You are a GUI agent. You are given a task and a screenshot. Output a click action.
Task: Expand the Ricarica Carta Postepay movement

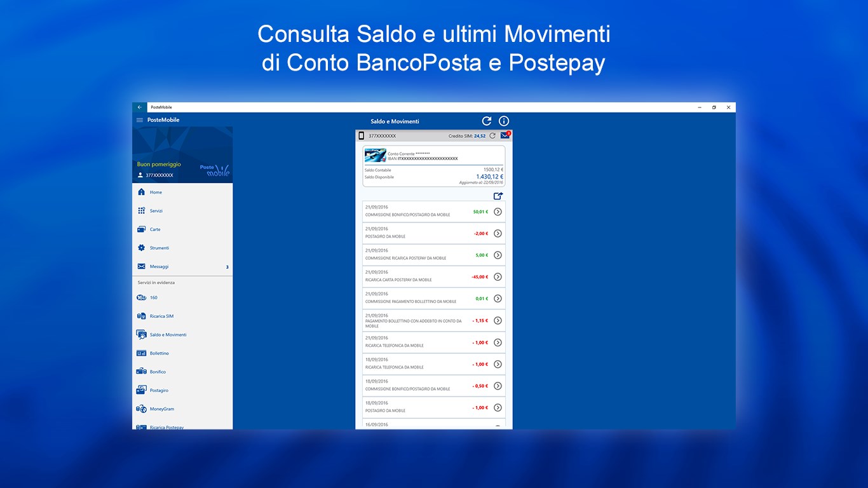[x=498, y=276]
